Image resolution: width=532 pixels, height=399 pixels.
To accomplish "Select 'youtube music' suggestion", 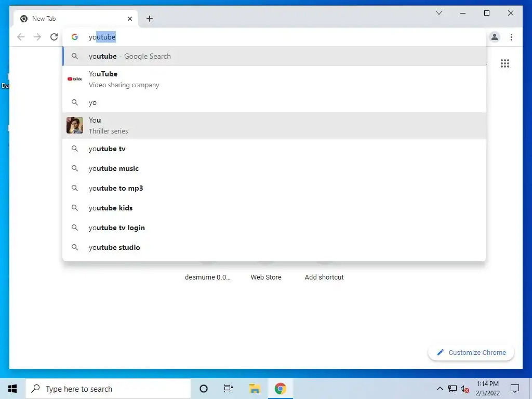I will pos(274,168).
